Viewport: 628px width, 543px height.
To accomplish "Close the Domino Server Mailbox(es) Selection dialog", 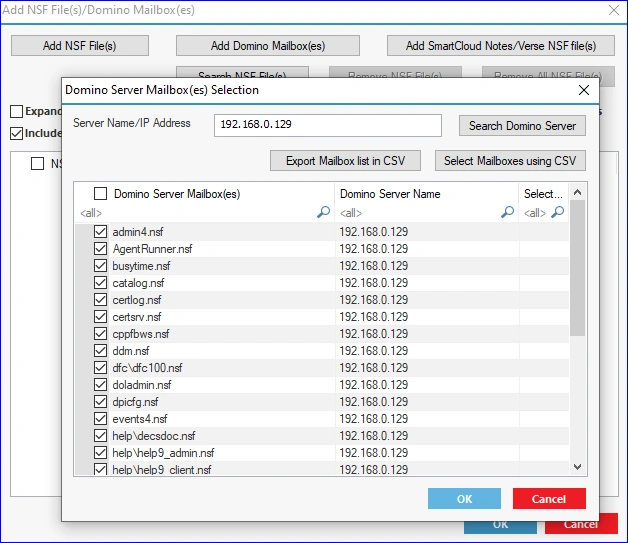I will pyautogui.click(x=584, y=90).
